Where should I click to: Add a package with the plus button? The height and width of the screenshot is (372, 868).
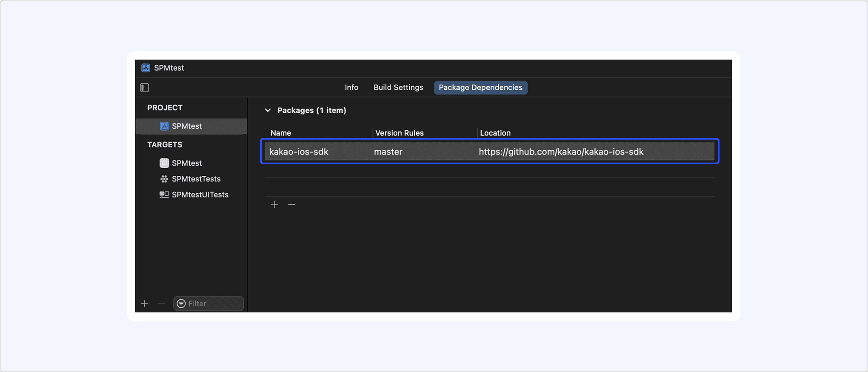coord(274,205)
